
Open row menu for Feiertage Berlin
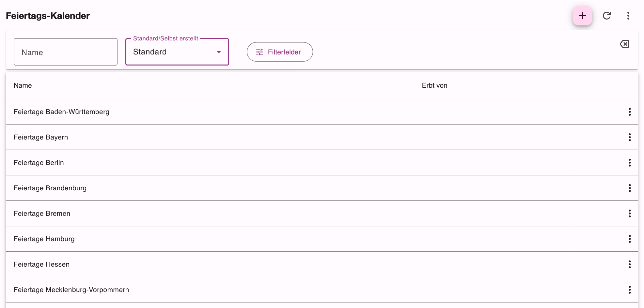(630, 163)
